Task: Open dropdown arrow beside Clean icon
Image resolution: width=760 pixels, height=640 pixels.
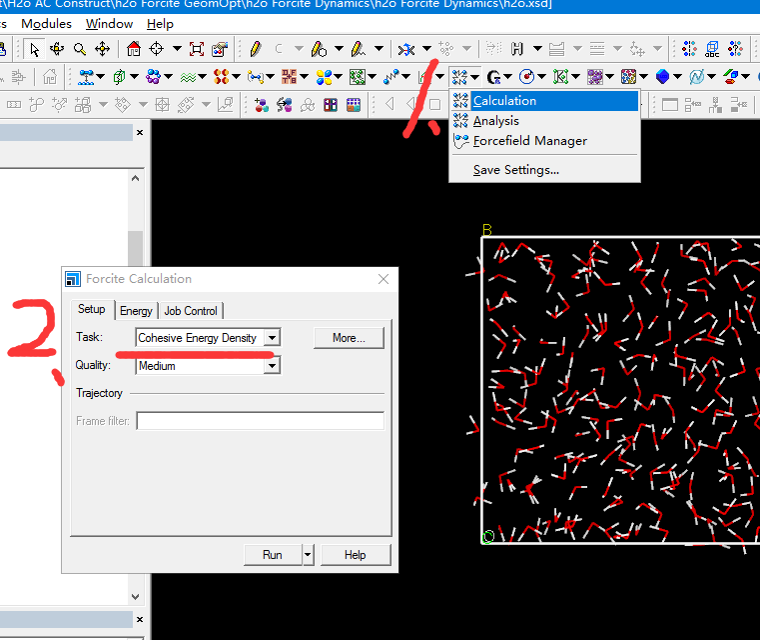Action: (x=427, y=49)
